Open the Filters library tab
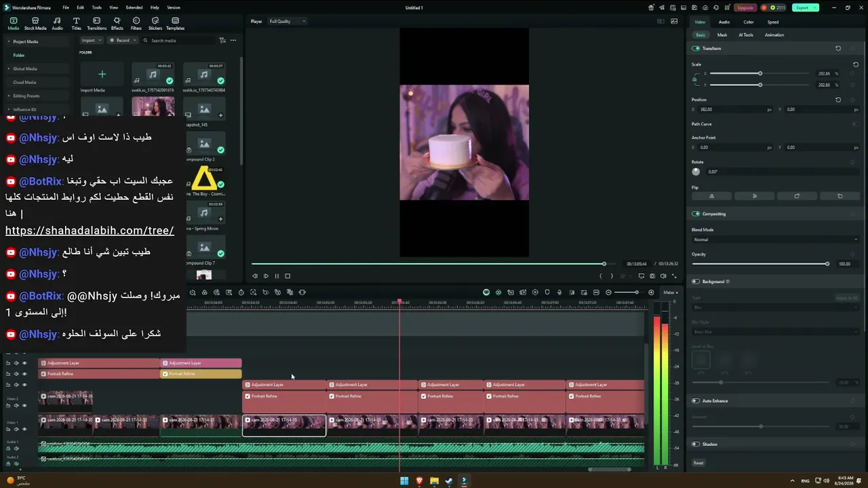The height and width of the screenshot is (488, 868). point(136,24)
